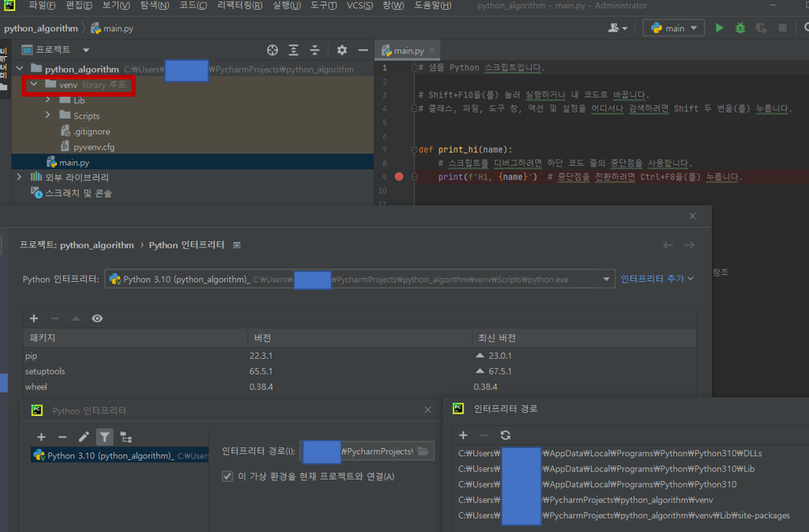The width and height of the screenshot is (809, 532).
Task: Click the locate opened file crosshair icon
Action: click(x=272, y=50)
